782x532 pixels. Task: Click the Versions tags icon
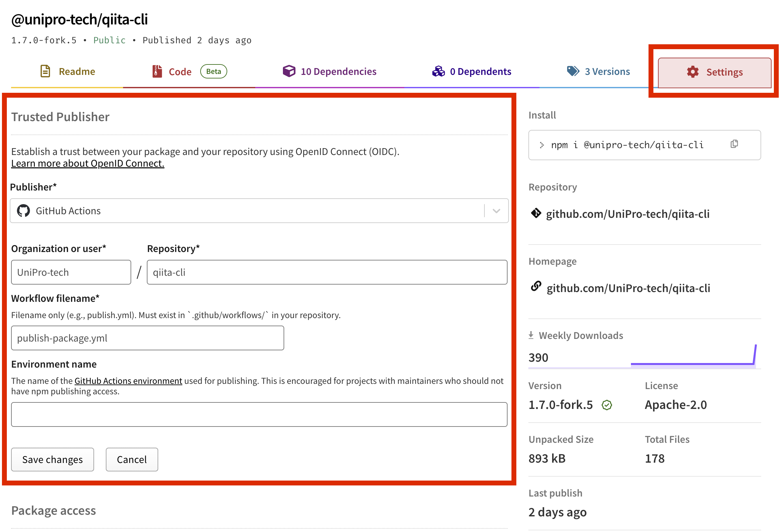[573, 71]
